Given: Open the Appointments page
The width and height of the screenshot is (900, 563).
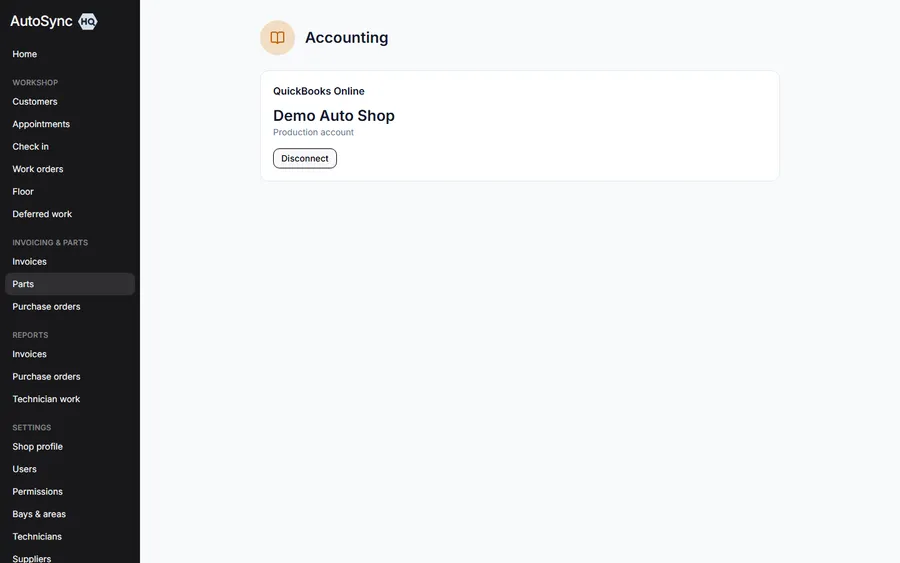Looking at the screenshot, I should tap(41, 124).
